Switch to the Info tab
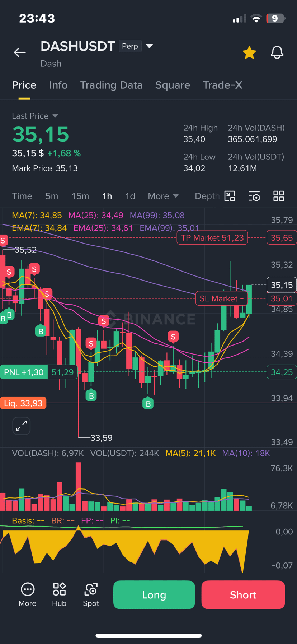297x644 pixels. 58,85
